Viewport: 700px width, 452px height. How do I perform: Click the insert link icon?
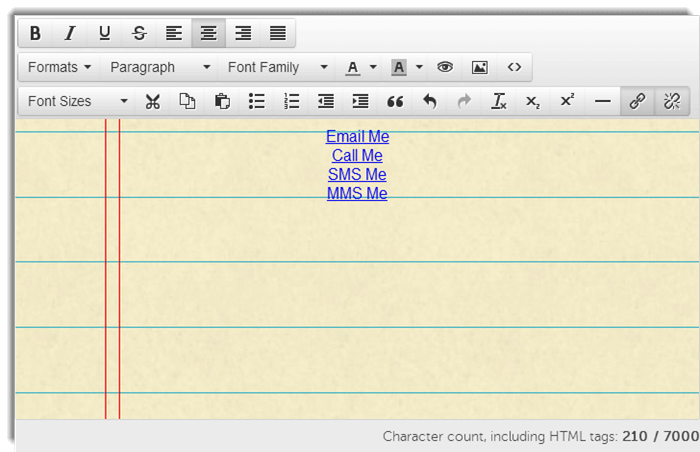coord(637,101)
